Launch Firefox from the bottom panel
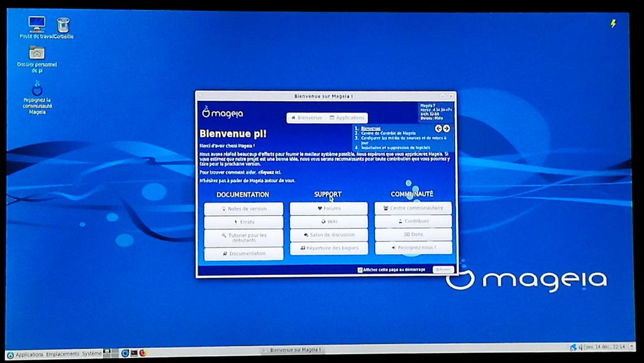644x363 pixels. pos(143,353)
